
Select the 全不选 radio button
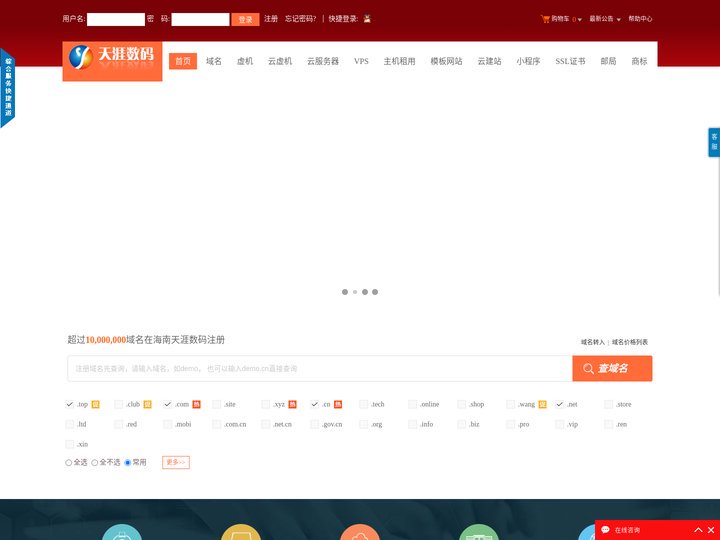[95, 462]
